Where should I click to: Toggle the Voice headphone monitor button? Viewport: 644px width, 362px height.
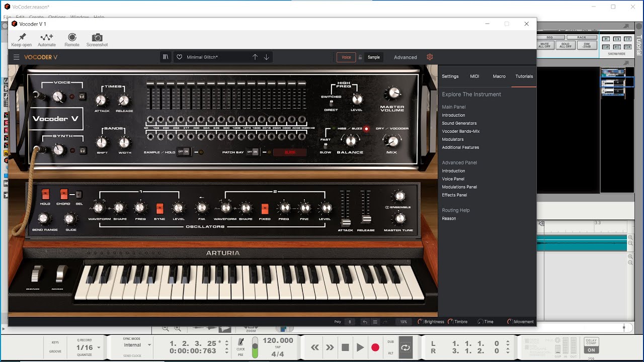[x=83, y=96]
